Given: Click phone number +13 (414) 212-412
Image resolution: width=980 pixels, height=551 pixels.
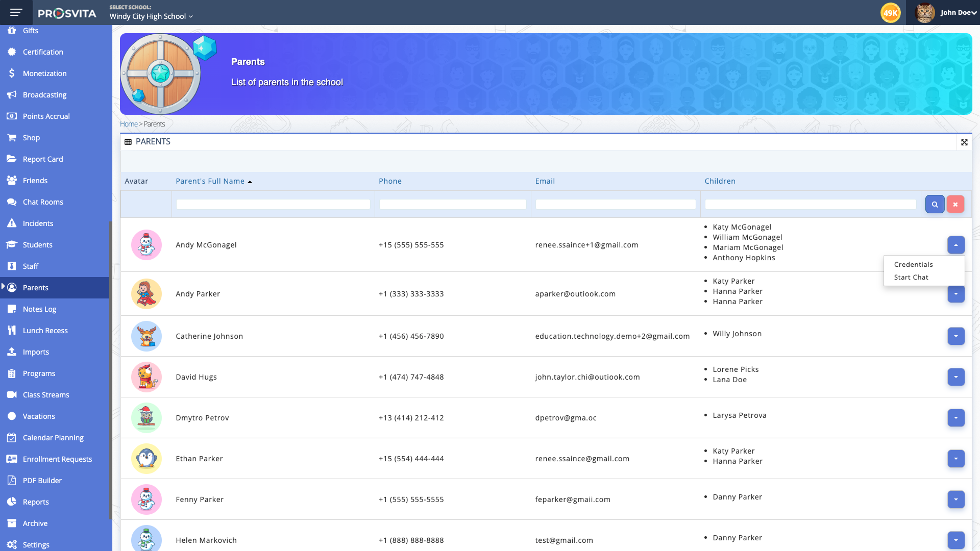Looking at the screenshot, I should pos(411,418).
